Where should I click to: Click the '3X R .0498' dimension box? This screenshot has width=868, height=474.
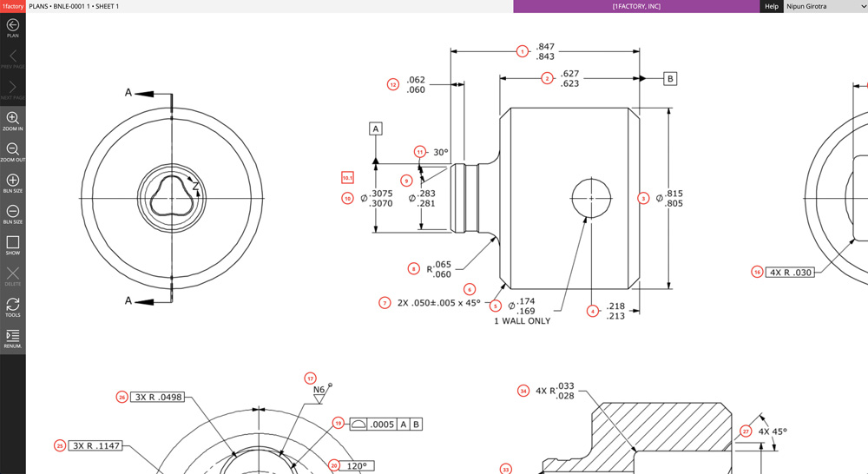(158, 397)
